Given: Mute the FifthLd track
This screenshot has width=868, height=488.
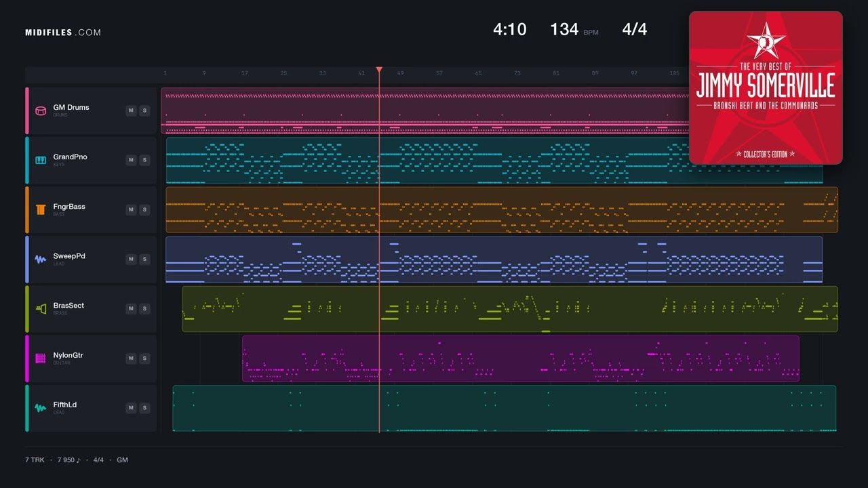Looking at the screenshot, I should (x=131, y=407).
